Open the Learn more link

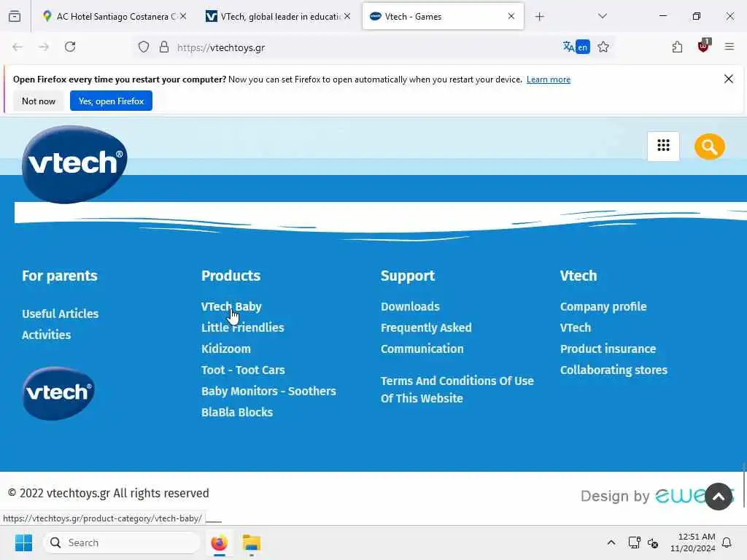(x=549, y=79)
